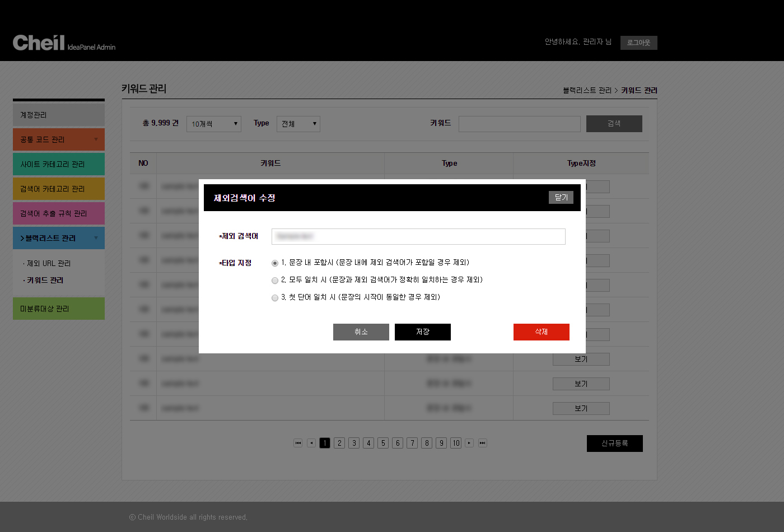Open 사이트 카테고리 관리 menu
This screenshot has height=532, width=784.
coord(59,164)
